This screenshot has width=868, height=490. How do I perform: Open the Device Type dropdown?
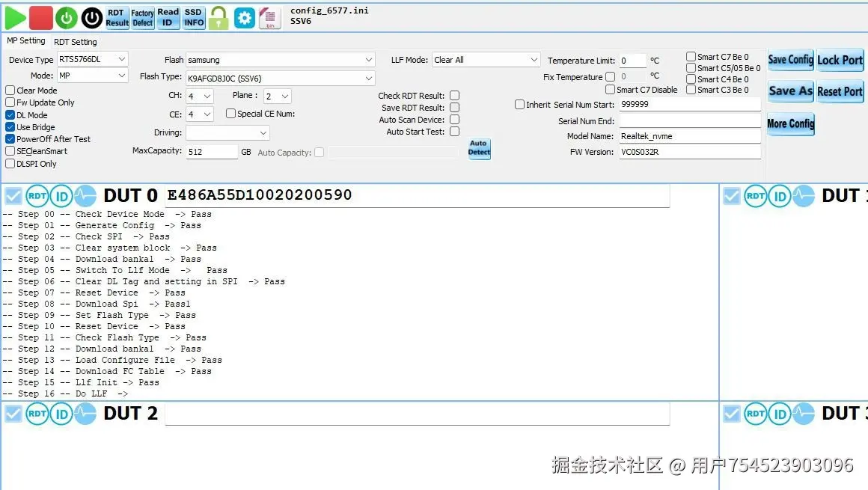click(x=93, y=59)
